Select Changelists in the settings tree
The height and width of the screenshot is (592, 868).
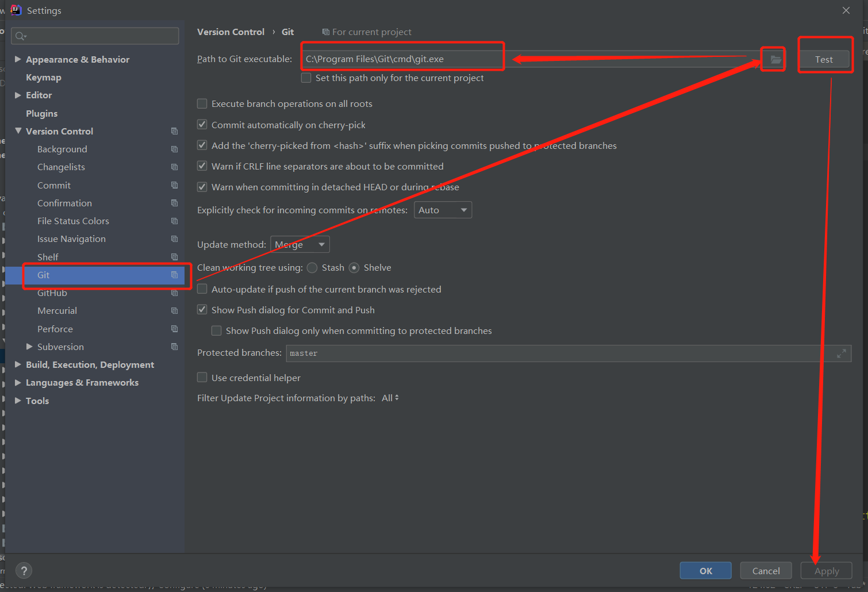coord(61,167)
